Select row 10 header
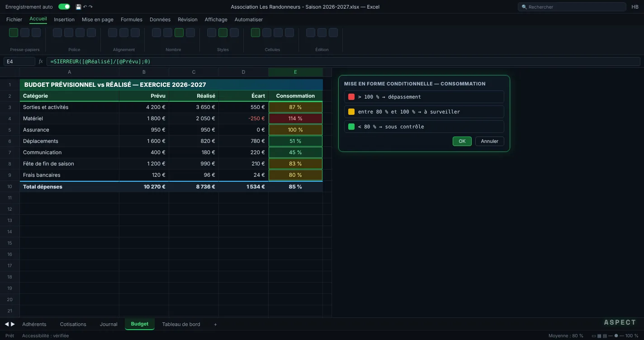644x340 pixels. pyautogui.click(x=9, y=186)
